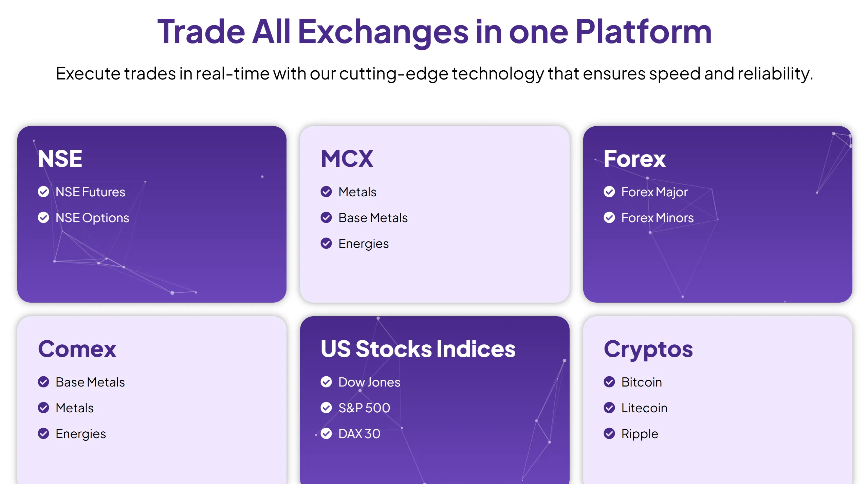
Task: Click the checkmark icon beside NSE Options
Action: (x=43, y=217)
